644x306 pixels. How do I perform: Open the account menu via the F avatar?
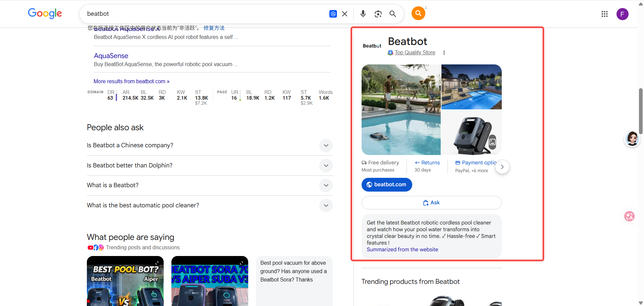623,14
